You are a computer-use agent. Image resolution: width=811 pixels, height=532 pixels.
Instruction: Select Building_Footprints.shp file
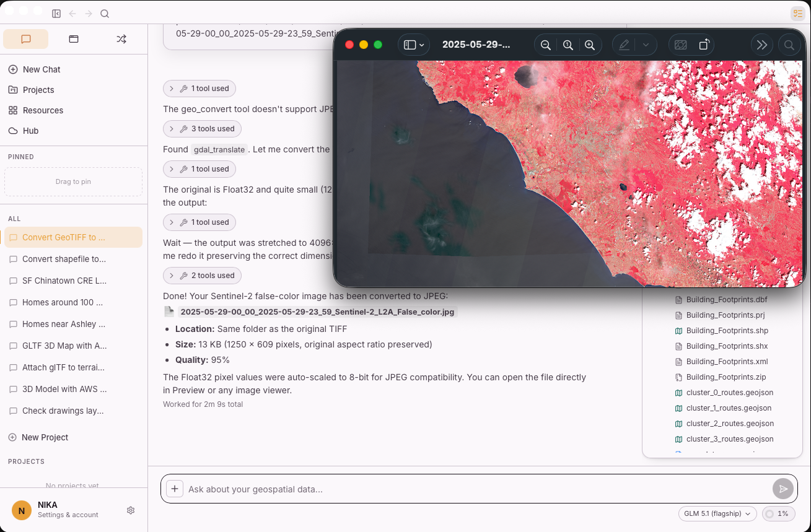pyautogui.click(x=722, y=331)
